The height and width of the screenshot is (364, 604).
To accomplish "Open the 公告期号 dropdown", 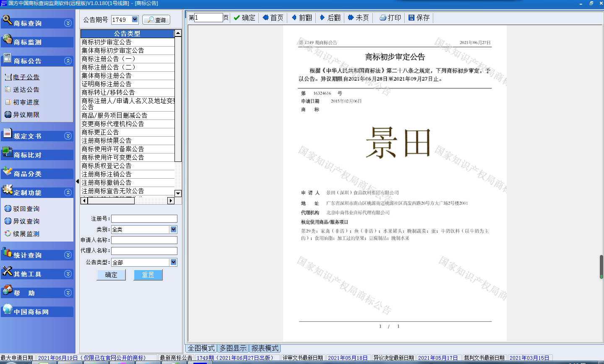I will point(135,19).
